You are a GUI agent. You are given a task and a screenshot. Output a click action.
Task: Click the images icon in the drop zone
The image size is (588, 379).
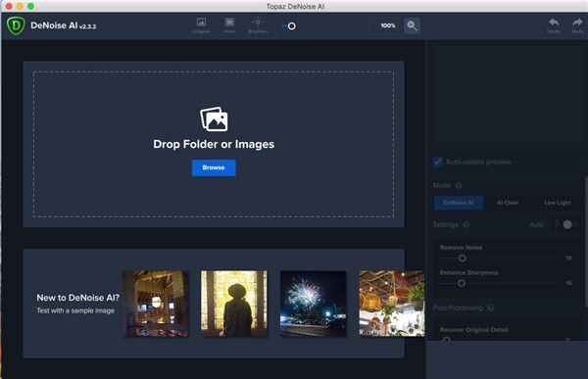click(x=214, y=119)
